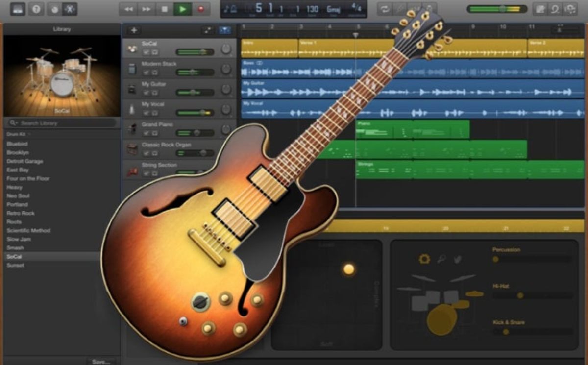
Task: Open the Library panel button in toolbar
Action: tap(18, 9)
